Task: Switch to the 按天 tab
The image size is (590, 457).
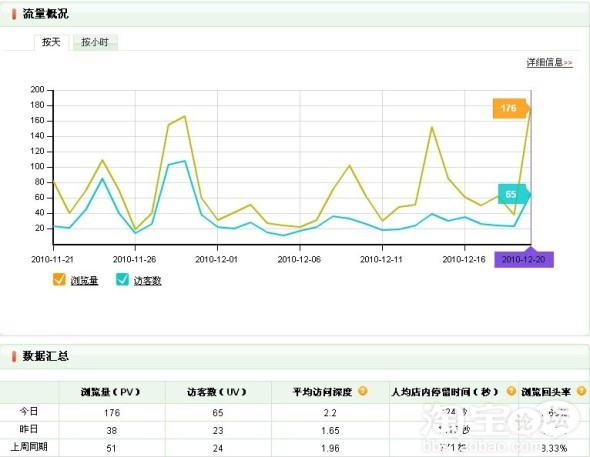Action: coord(51,42)
